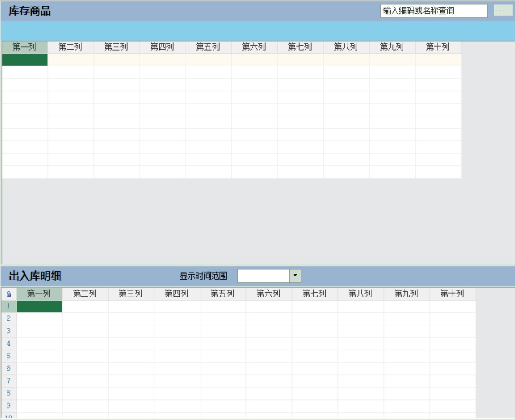
Task: Click 第十列 header in 出入库明细 grid
Action: (x=452, y=294)
